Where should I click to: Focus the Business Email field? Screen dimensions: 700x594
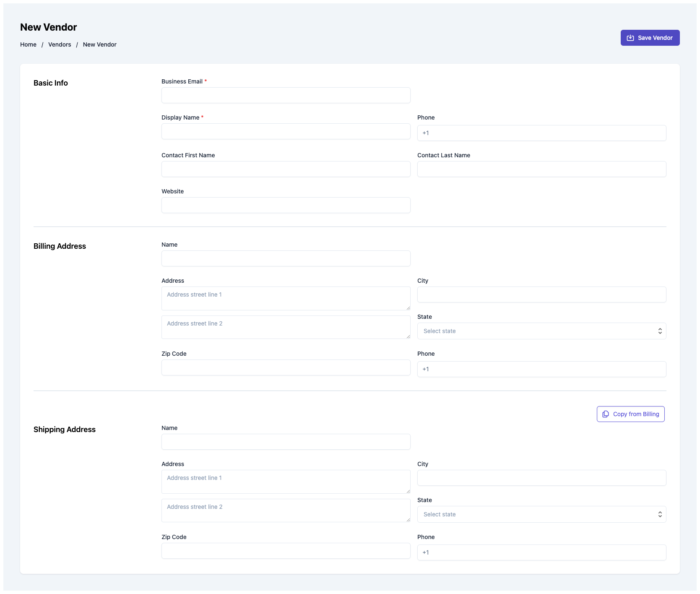coord(286,95)
